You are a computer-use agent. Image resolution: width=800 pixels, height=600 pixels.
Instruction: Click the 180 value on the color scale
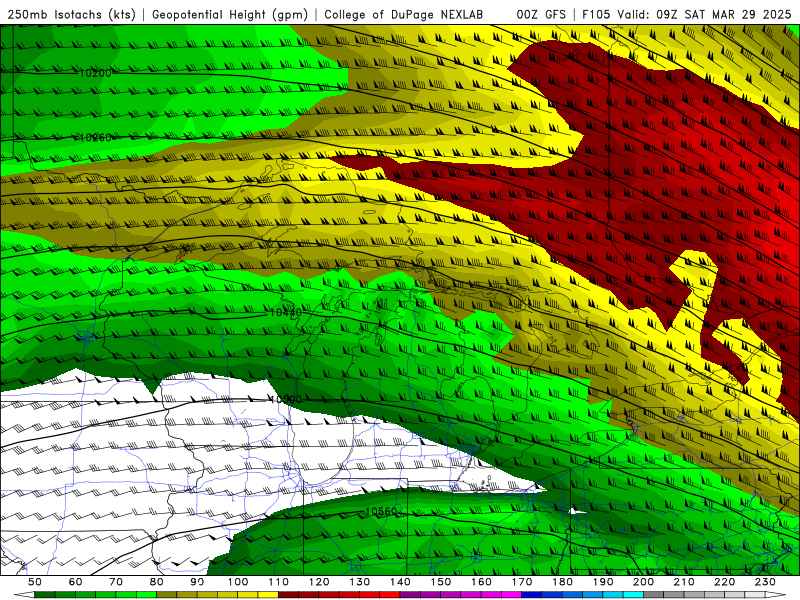pyautogui.click(x=562, y=582)
